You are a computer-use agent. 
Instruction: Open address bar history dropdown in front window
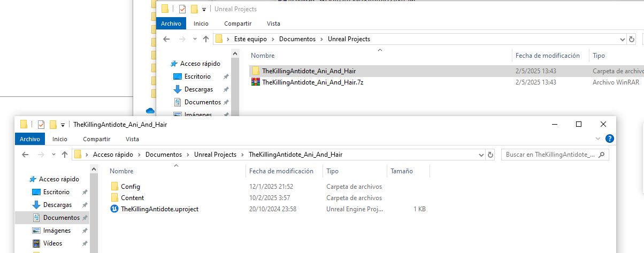pyautogui.click(x=480, y=155)
